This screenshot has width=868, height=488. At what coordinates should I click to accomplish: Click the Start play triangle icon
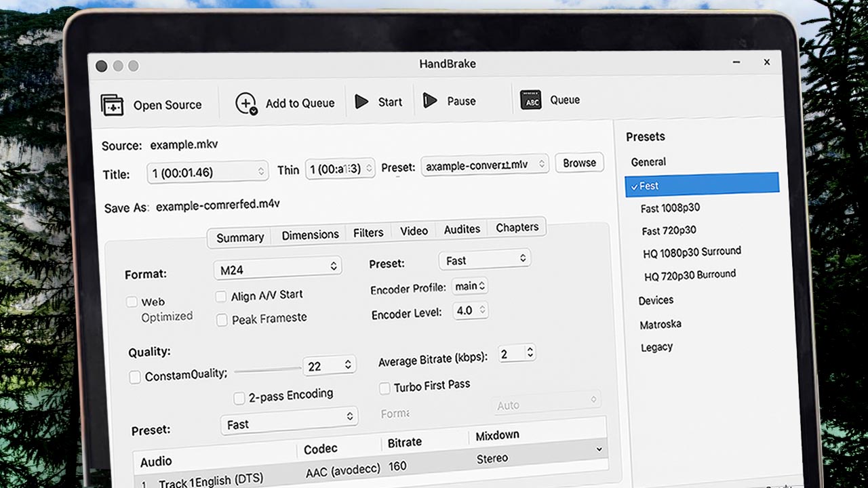coord(362,102)
